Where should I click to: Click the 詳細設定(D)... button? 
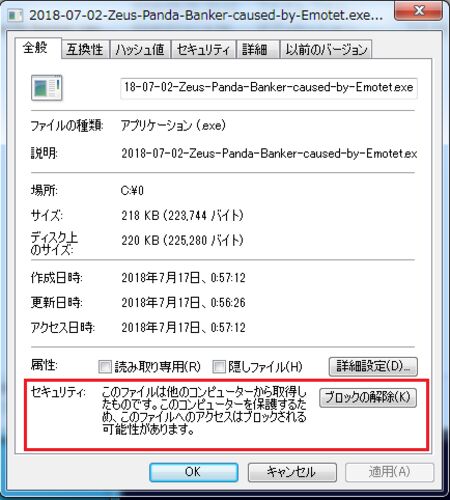[373, 367]
